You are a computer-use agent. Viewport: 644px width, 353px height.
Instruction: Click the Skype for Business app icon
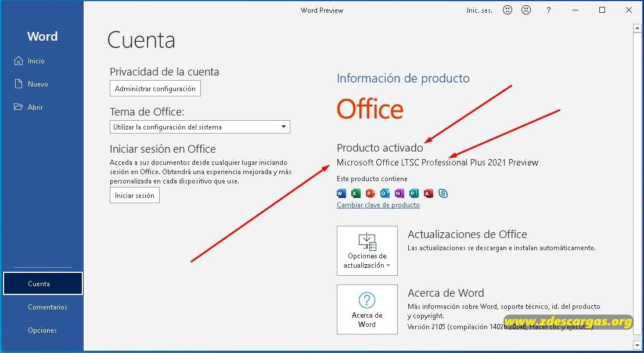442,193
